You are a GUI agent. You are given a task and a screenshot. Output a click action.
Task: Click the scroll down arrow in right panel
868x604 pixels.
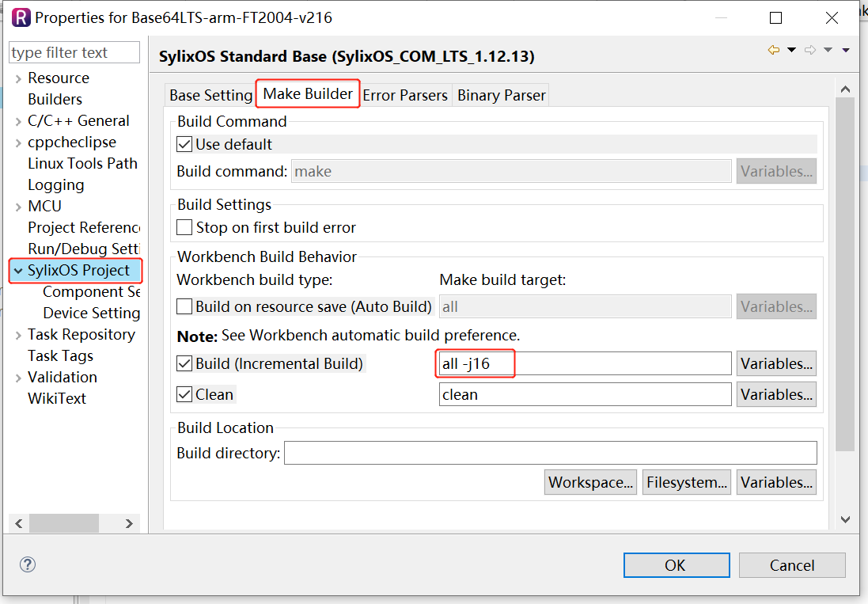tap(845, 519)
